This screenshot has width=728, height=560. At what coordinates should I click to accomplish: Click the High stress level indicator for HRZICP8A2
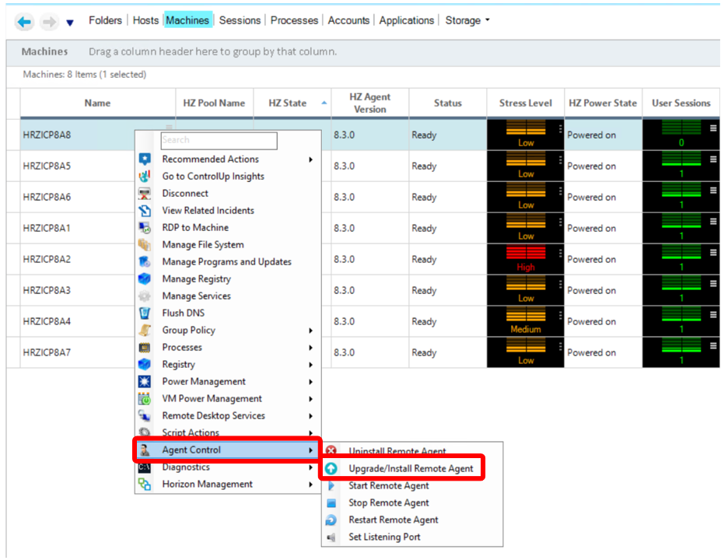tap(526, 259)
